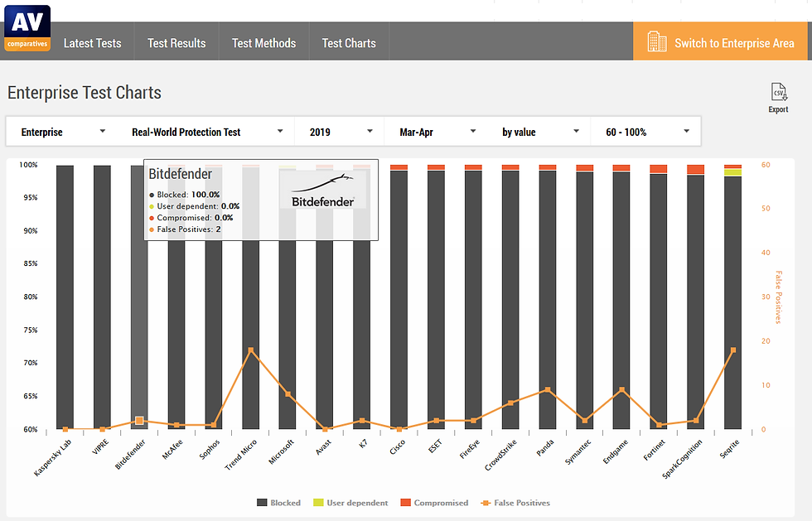812x521 pixels.
Task: Open the Test Charts menu
Action: point(349,43)
